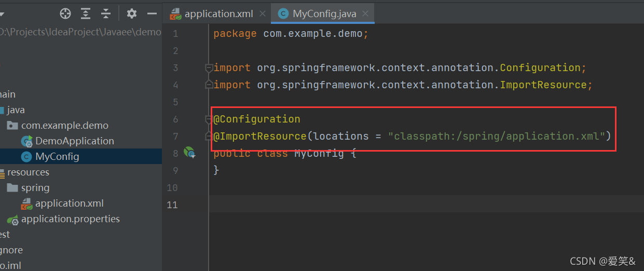Click fold end marker at line 4 import
The width and height of the screenshot is (644, 271).
[209, 85]
